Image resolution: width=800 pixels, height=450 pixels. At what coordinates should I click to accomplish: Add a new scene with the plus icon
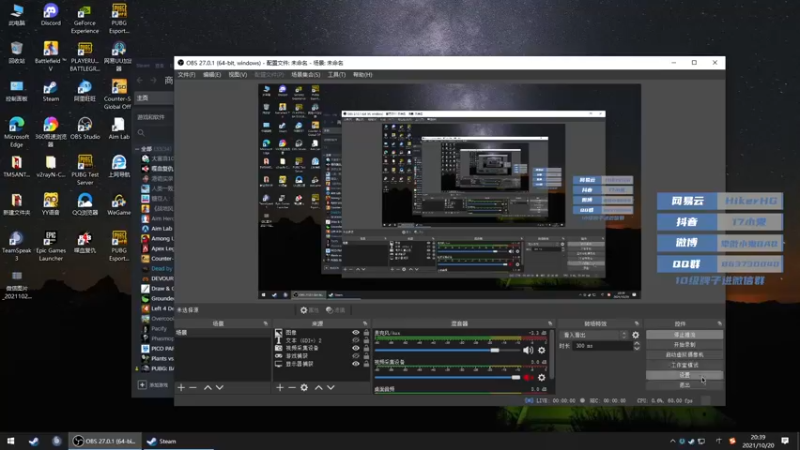pyautogui.click(x=181, y=388)
